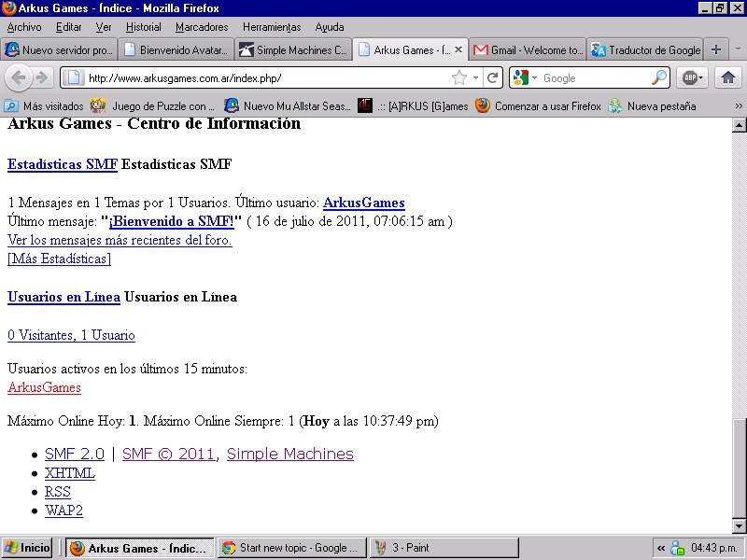Open a new tab with the plus button
This screenshot has height=560, width=747.
715,49
